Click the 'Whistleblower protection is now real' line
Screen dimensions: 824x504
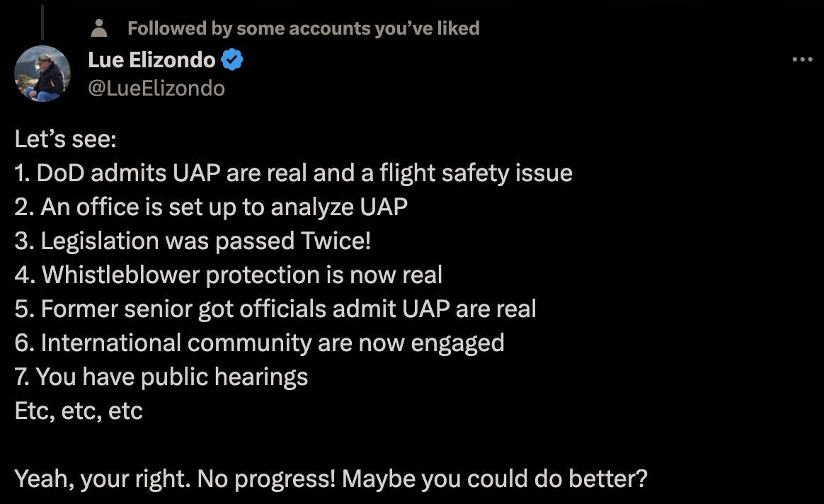coord(228,275)
